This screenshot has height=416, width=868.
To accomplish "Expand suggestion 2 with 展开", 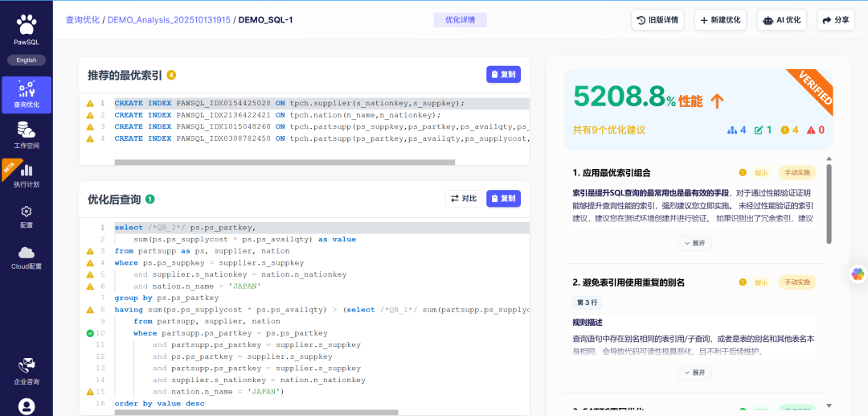I will coord(694,373).
